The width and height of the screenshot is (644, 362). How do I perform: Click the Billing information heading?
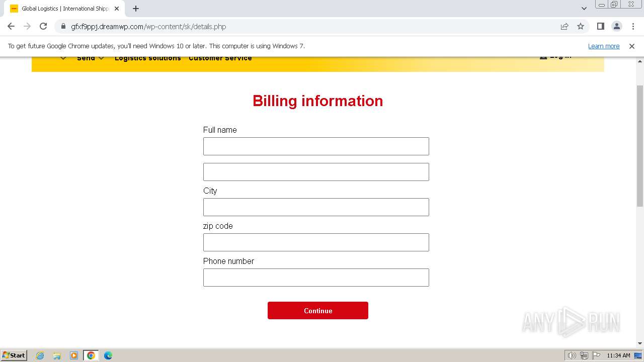318,101
